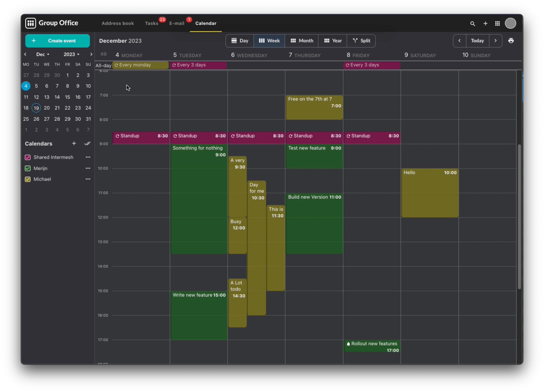Toggle the Michael calendar checkbox

click(27, 179)
